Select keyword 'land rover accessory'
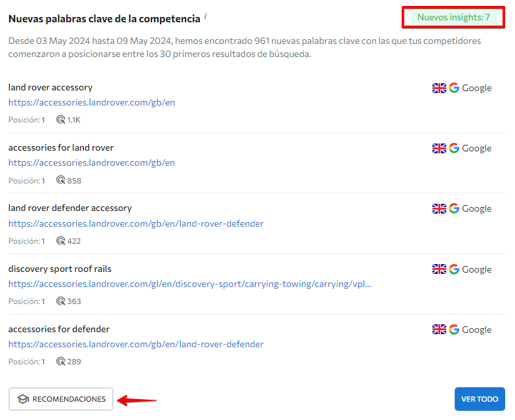Image resolution: width=515 pixels, height=420 pixels. pyautogui.click(x=50, y=87)
